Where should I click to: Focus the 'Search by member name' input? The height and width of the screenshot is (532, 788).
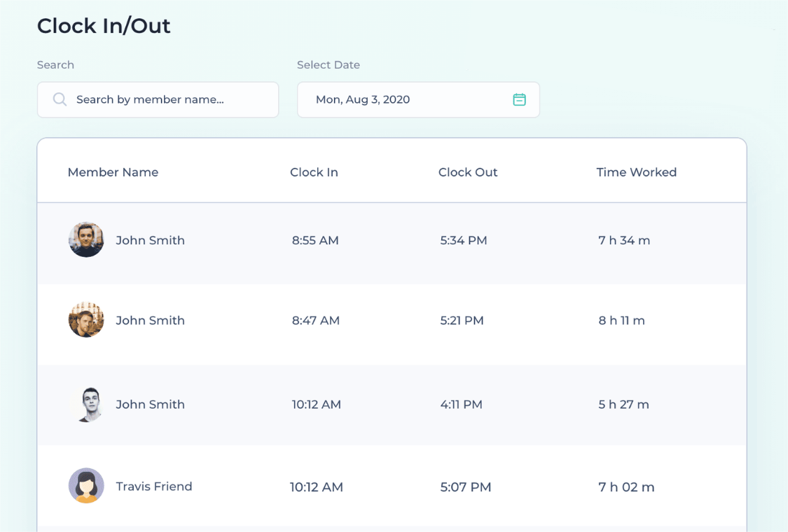coord(168,99)
